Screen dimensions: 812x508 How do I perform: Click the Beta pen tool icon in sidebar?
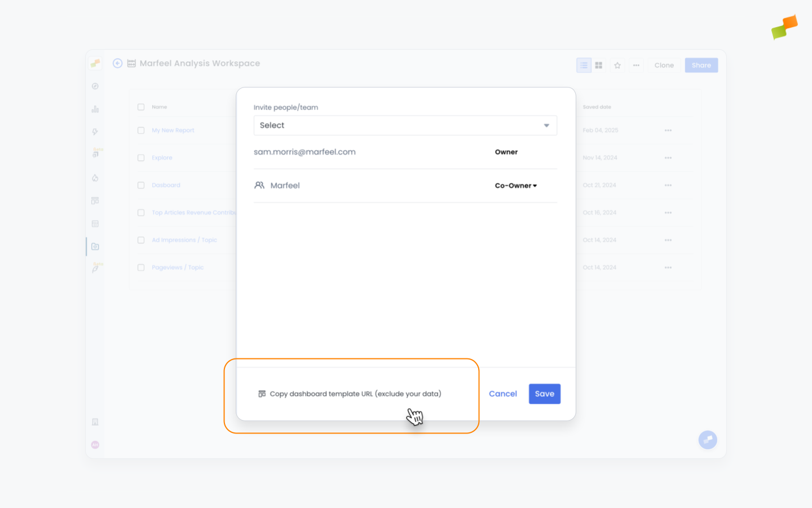[x=95, y=269]
